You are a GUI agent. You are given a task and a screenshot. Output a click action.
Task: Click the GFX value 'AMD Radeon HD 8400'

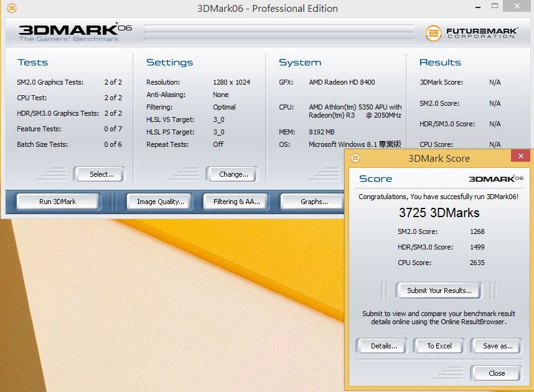click(x=342, y=82)
